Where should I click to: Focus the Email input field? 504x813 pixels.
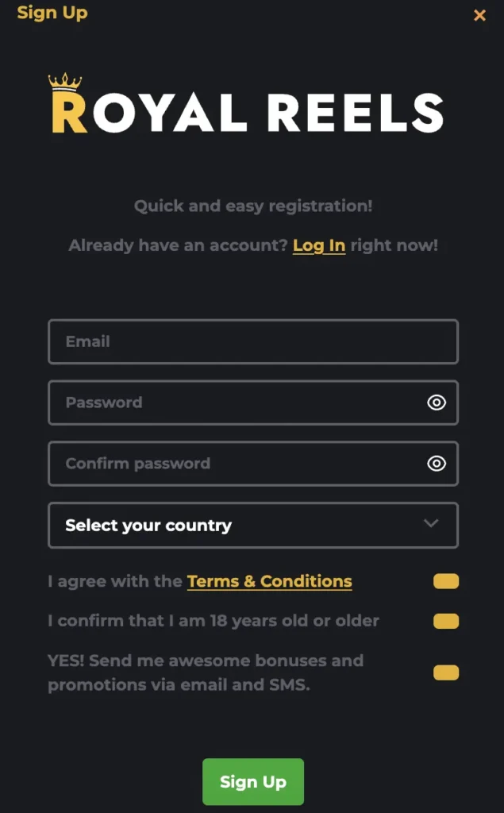point(252,341)
